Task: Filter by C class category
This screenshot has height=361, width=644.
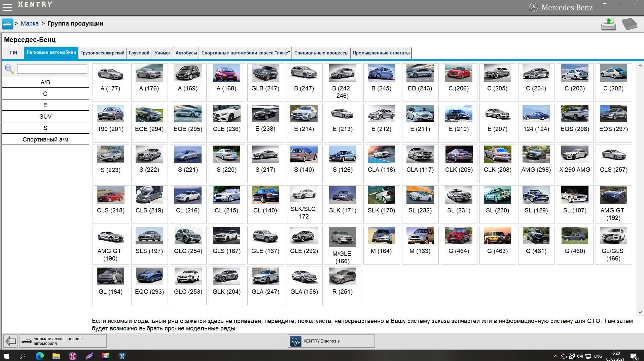Action: (45, 94)
